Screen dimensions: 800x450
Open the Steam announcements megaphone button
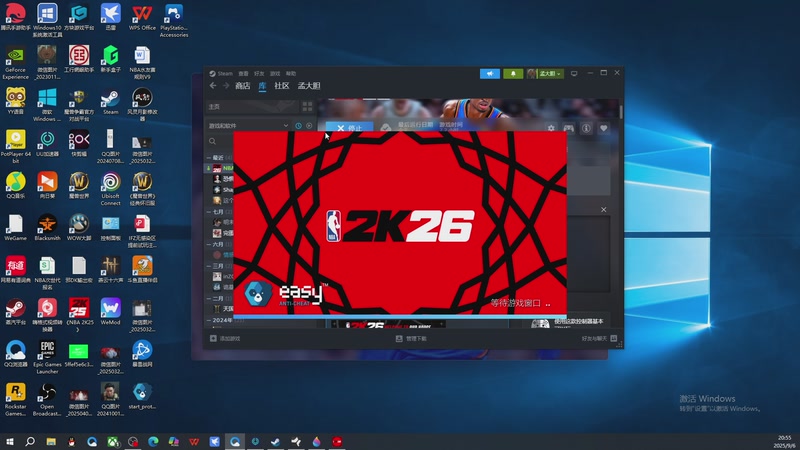(x=490, y=74)
